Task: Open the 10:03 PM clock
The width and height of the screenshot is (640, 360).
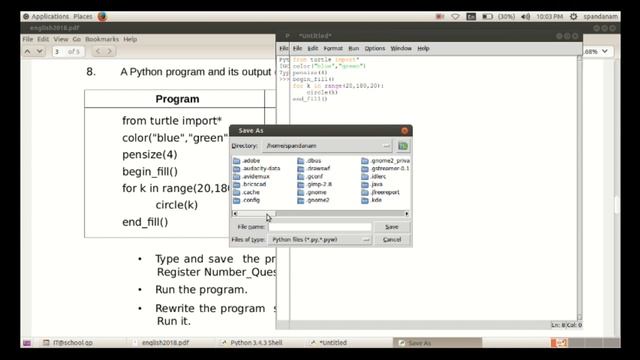Action: [549, 17]
